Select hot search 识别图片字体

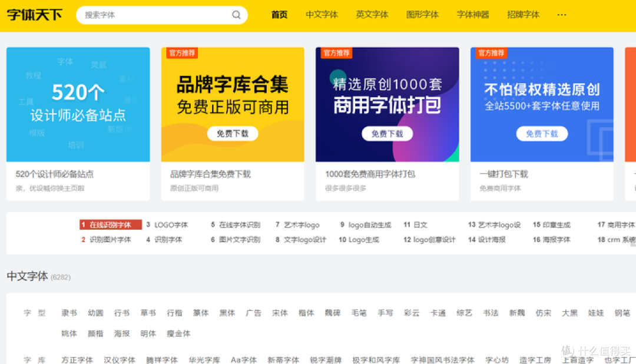(110, 240)
